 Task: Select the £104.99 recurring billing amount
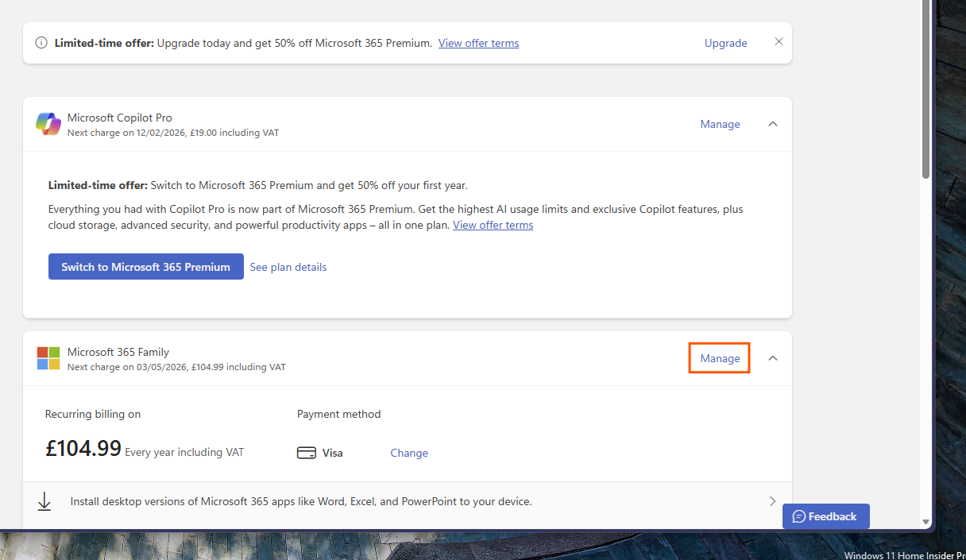pyautogui.click(x=83, y=448)
